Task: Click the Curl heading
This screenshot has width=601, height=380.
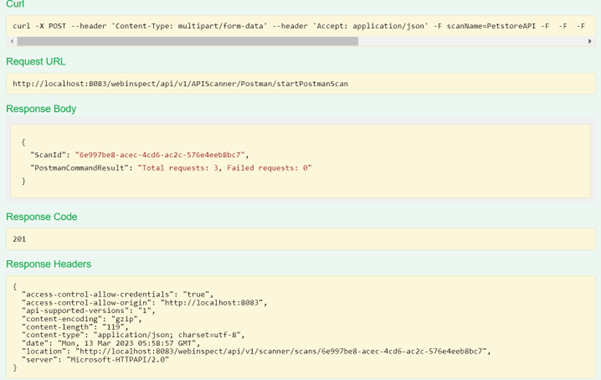Action: pos(15,4)
